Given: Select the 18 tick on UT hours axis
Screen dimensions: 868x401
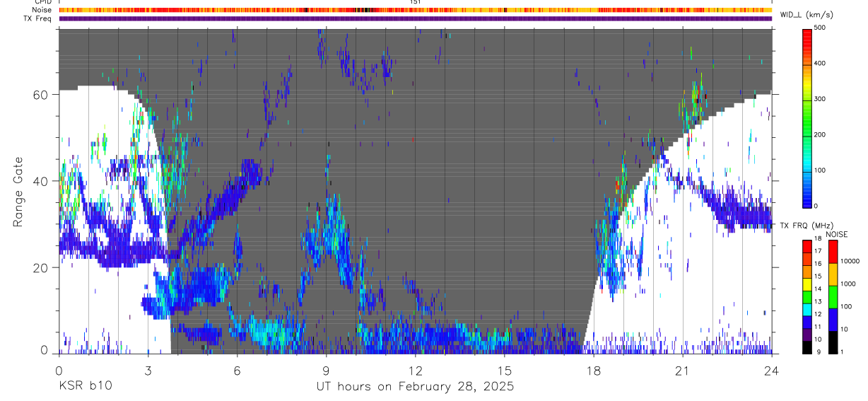Looking at the screenshot, I should [593, 370].
